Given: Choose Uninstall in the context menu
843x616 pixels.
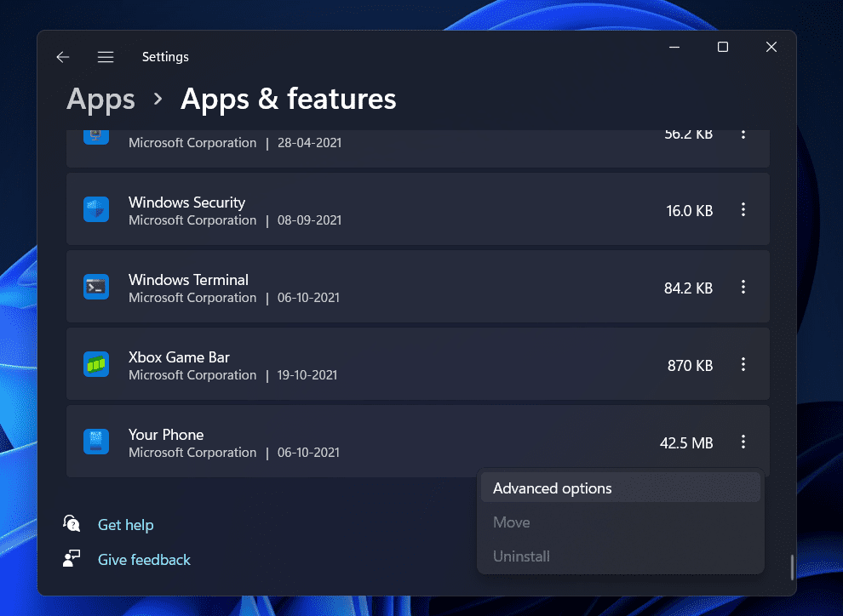Looking at the screenshot, I should click(521, 556).
